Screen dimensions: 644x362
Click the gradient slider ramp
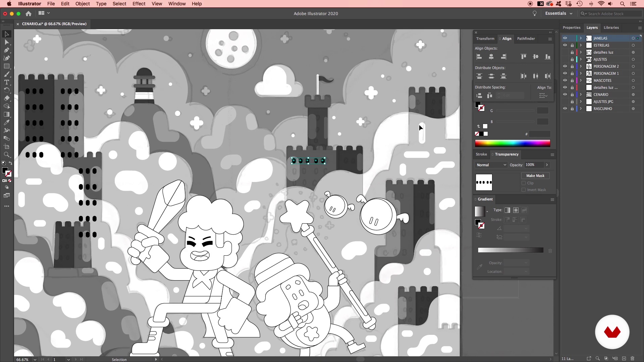coord(511,250)
